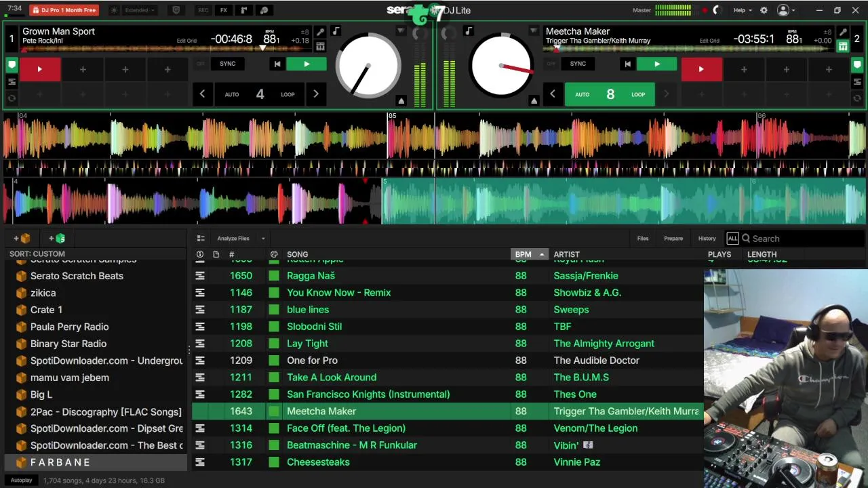This screenshot has width=868, height=488.
Task: Open the Extended view mode dropdown
Action: click(140, 10)
